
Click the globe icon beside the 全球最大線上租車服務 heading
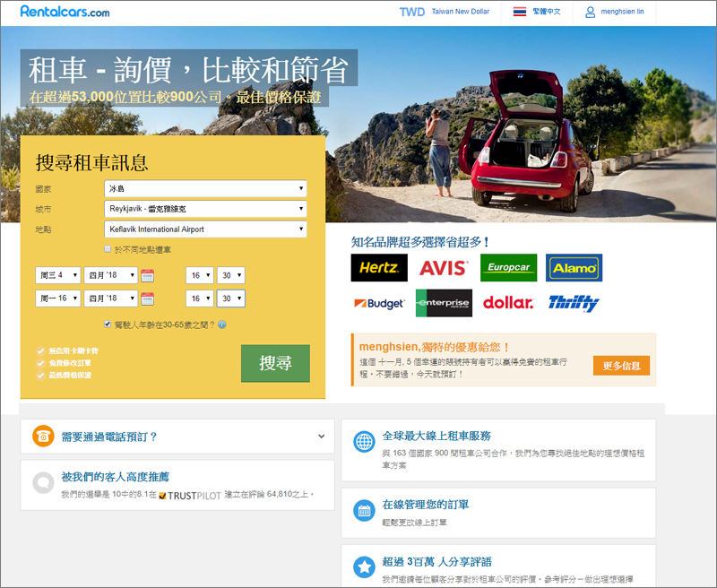[x=364, y=442]
